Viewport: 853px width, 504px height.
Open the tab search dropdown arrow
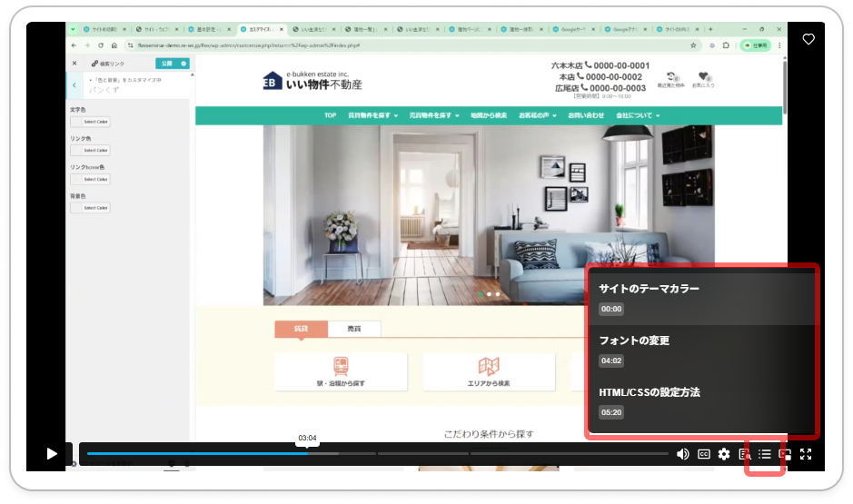(x=73, y=29)
